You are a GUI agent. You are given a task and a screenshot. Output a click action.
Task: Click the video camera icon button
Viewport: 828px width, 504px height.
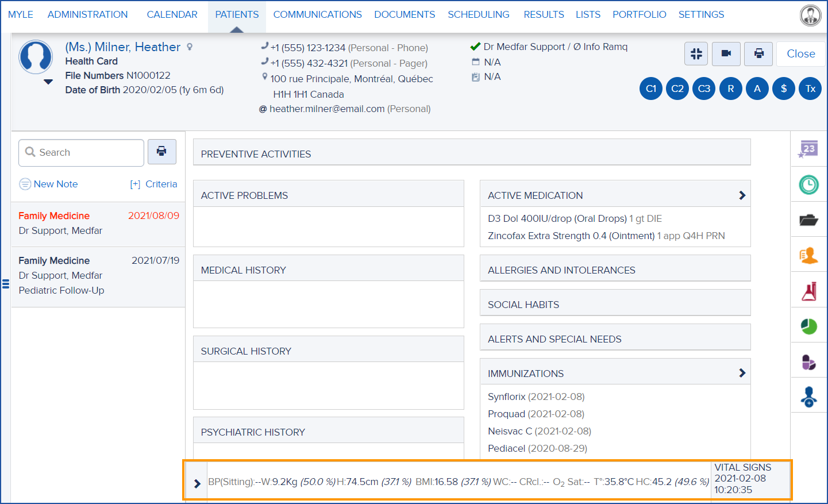tap(726, 53)
